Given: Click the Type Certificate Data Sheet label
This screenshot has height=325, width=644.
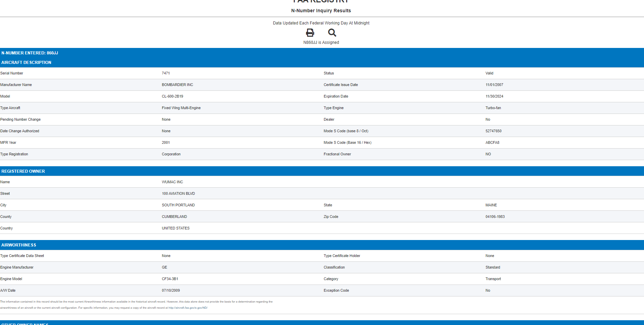Looking at the screenshot, I should point(22,256).
